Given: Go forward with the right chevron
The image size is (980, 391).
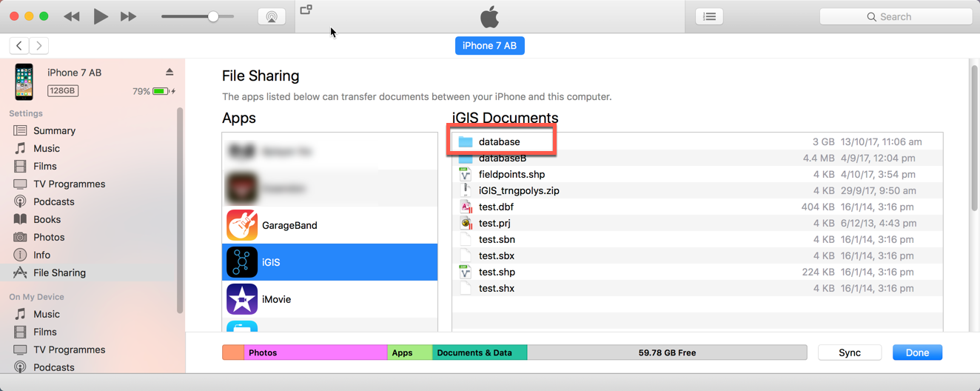Looking at the screenshot, I should click(39, 46).
